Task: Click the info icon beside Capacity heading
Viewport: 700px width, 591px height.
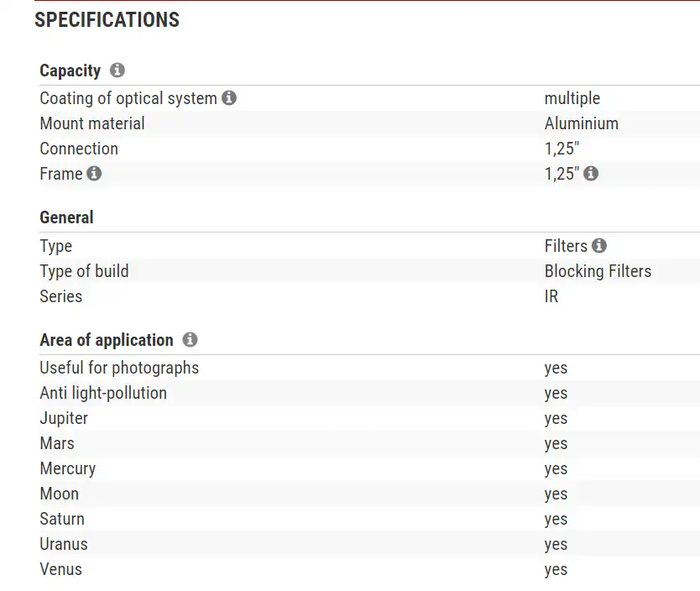Action: pos(118,71)
